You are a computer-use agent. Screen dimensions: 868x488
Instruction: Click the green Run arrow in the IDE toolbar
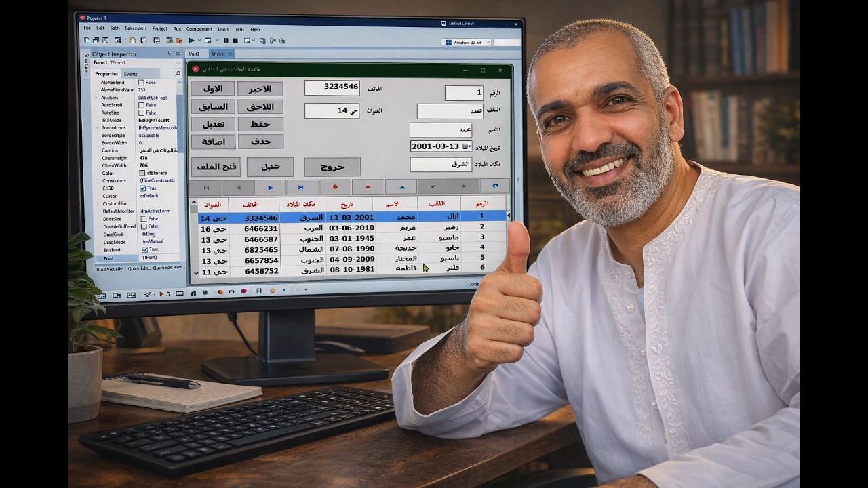191,41
